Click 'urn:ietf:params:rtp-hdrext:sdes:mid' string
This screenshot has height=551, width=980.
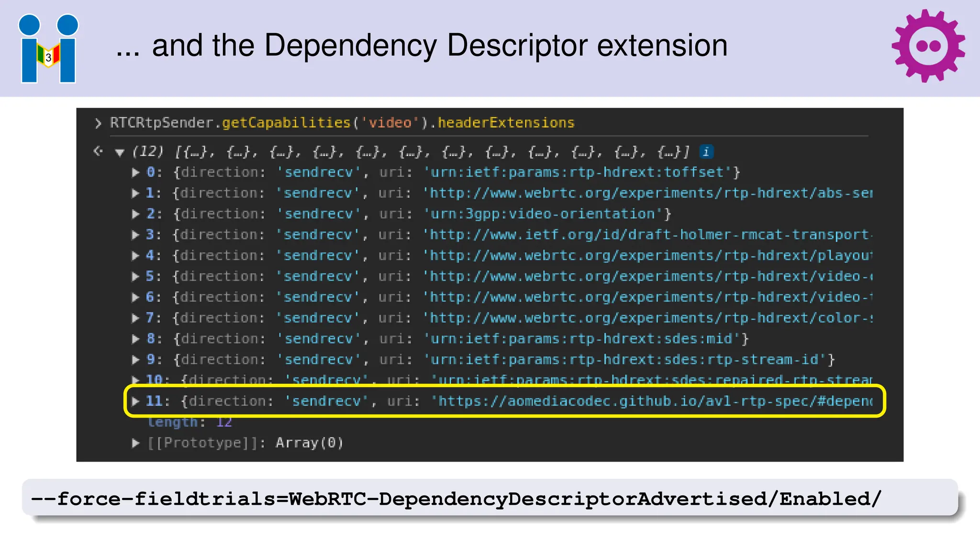pos(582,339)
